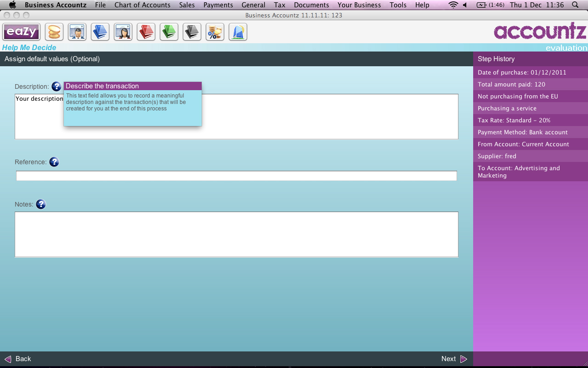Click the female contact card toolbar icon
The width and height of the screenshot is (588, 368).
pos(123,32)
